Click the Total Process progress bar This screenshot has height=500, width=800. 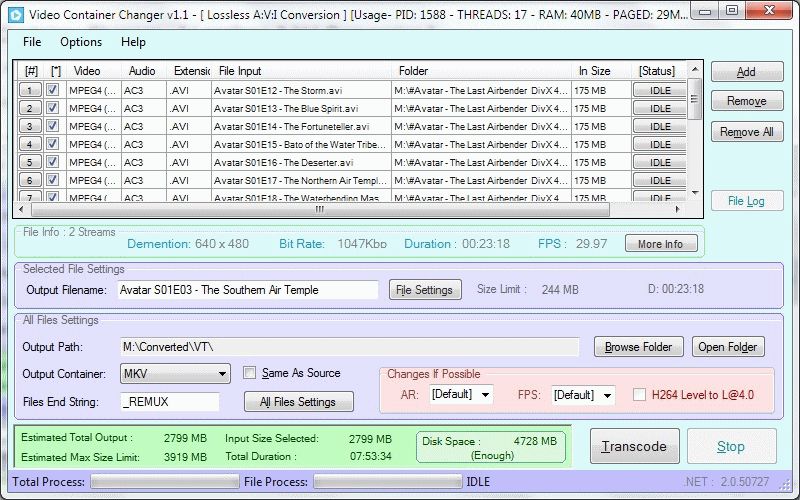[165, 481]
